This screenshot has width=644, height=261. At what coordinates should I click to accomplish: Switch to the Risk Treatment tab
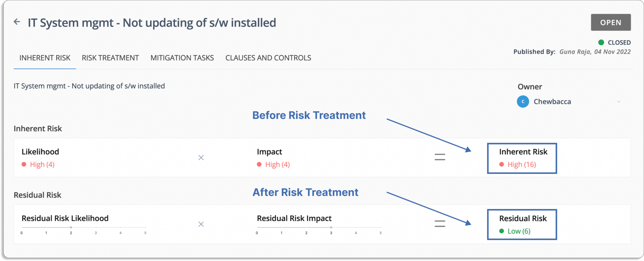tap(110, 58)
